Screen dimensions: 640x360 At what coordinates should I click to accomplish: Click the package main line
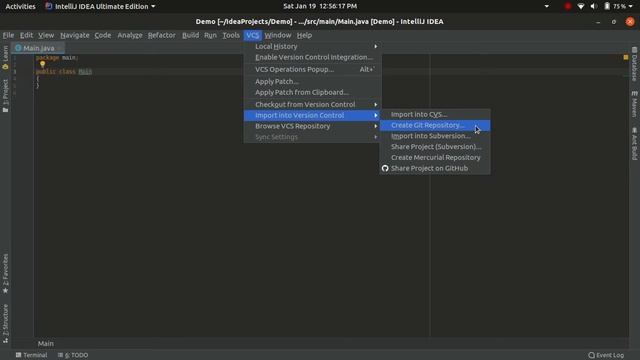point(57,58)
